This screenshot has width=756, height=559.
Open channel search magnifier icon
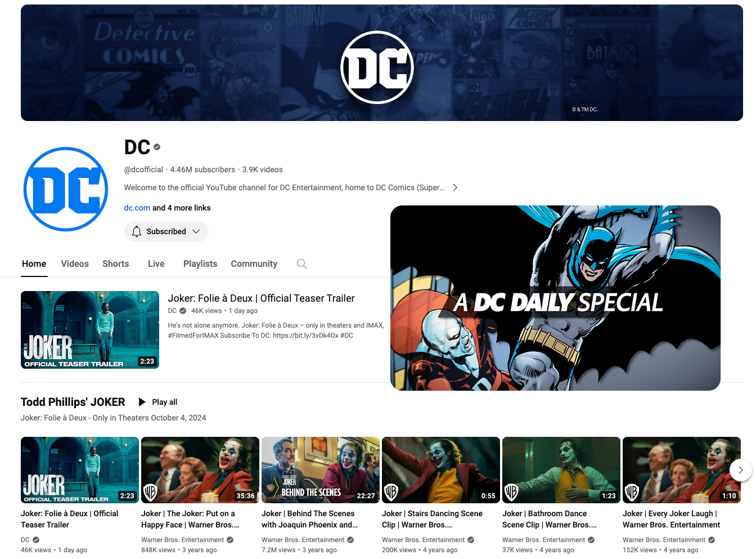(x=302, y=264)
